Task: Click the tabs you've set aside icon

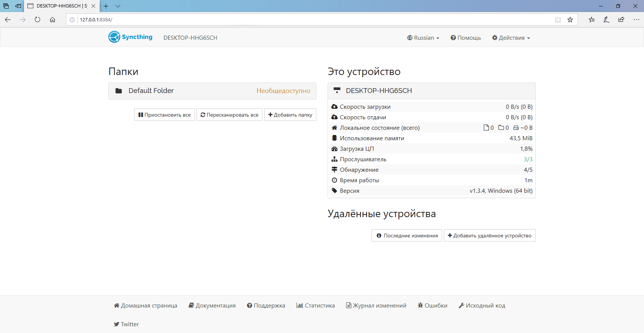Action: (x=6, y=6)
